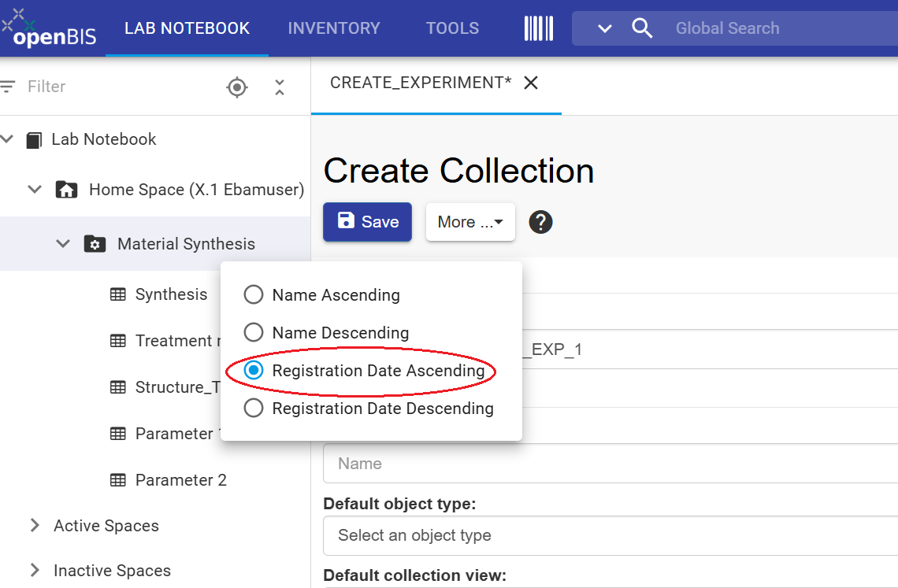Select Home Space (X.1 Ebamuser)
898x588 pixels.
pos(196,190)
